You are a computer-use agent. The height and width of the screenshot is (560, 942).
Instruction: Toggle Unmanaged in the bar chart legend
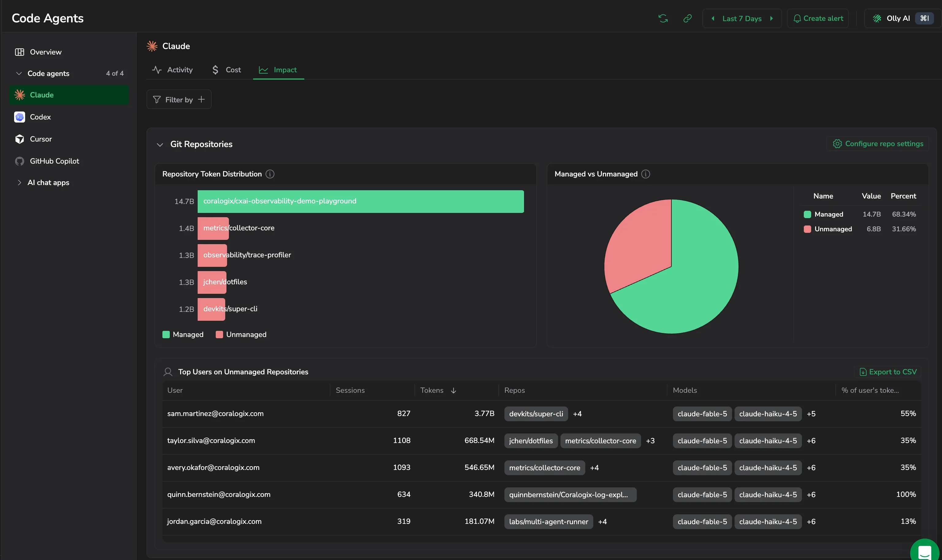click(241, 335)
